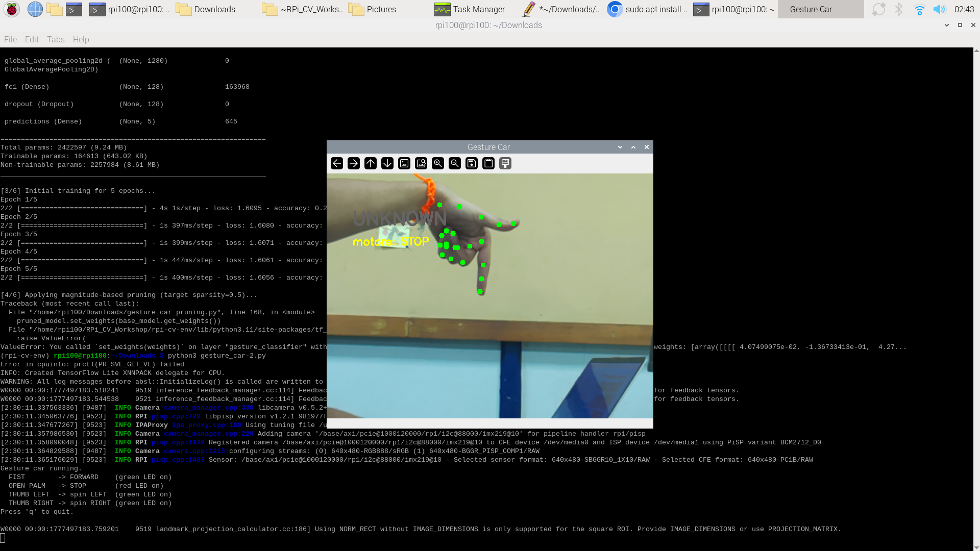The width and height of the screenshot is (980, 551).
Task: Select the Gesture Car taskbar entry
Action: pyautogui.click(x=820, y=9)
